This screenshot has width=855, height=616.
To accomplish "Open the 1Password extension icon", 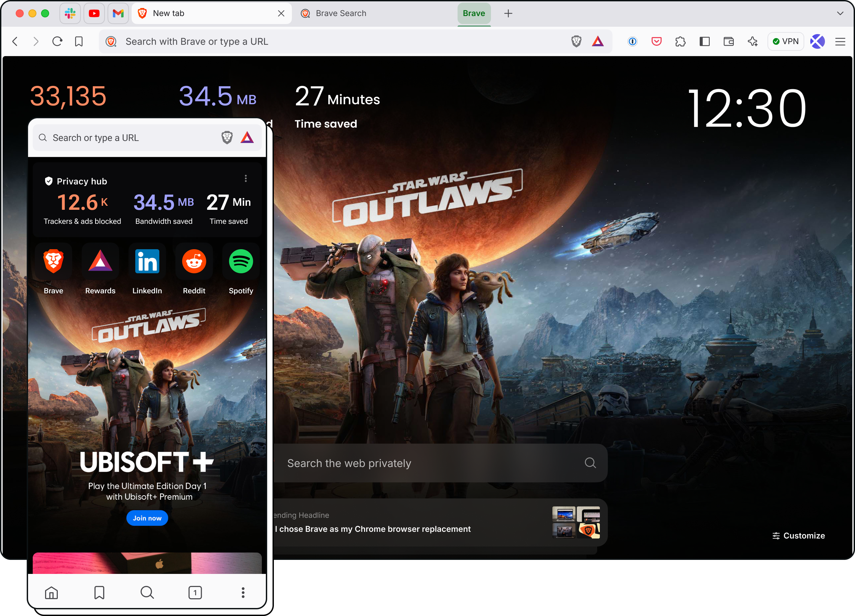I will point(633,41).
